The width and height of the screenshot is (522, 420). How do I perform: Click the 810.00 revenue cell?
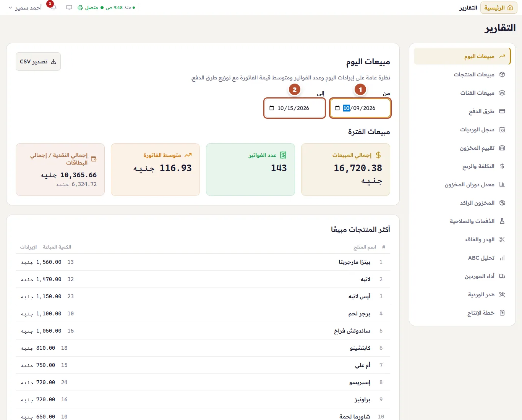[38, 348]
